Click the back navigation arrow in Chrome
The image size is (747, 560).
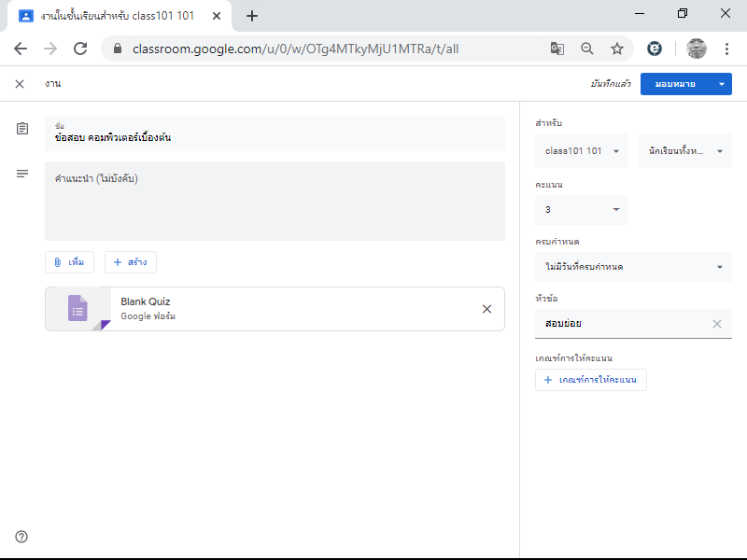pyautogui.click(x=21, y=49)
